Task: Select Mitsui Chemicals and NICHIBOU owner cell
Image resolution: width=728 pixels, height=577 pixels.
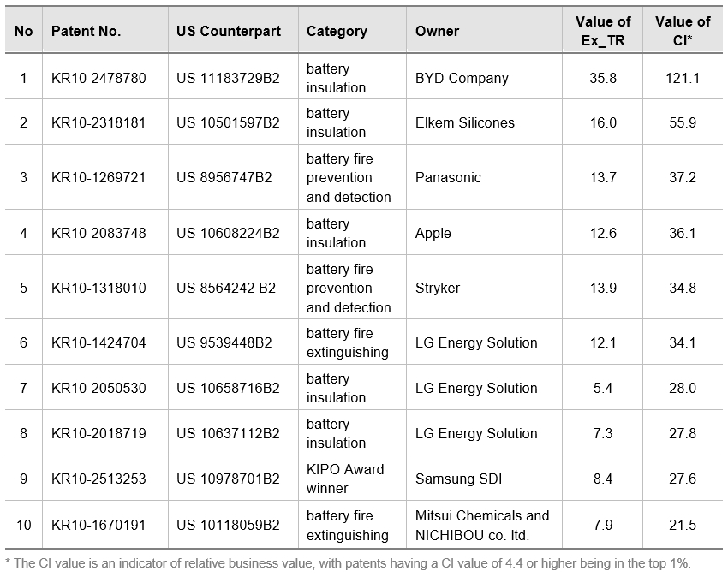Action: click(x=482, y=525)
